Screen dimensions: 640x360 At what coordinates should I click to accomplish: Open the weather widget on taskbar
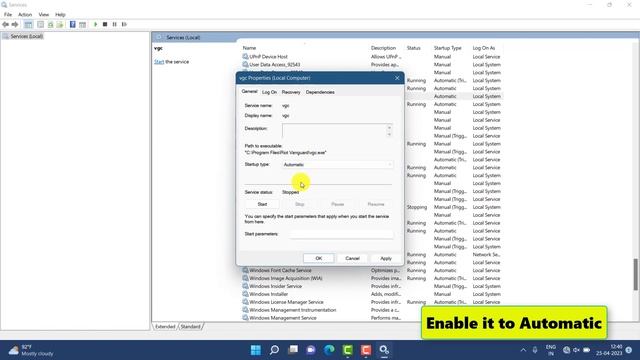31,350
